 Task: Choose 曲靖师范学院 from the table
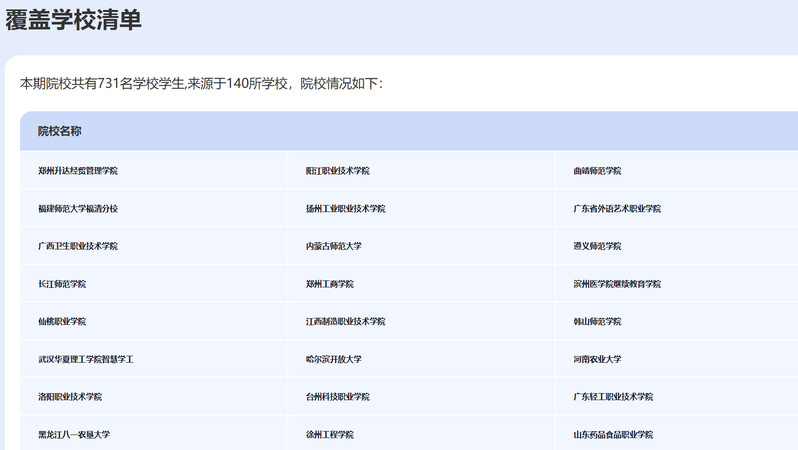(x=597, y=171)
